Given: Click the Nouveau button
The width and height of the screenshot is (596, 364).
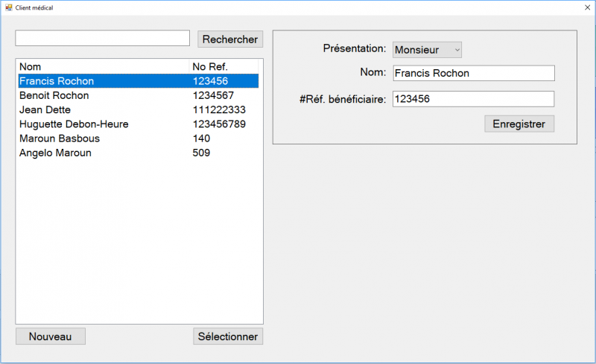Looking at the screenshot, I should (x=51, y=336).
